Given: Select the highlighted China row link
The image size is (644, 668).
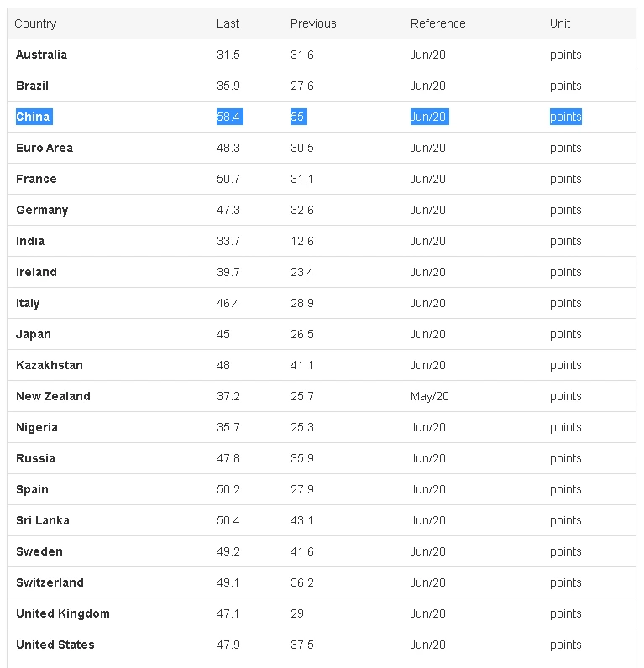Looking at the screenshot, I should click(x=33, y=117).
